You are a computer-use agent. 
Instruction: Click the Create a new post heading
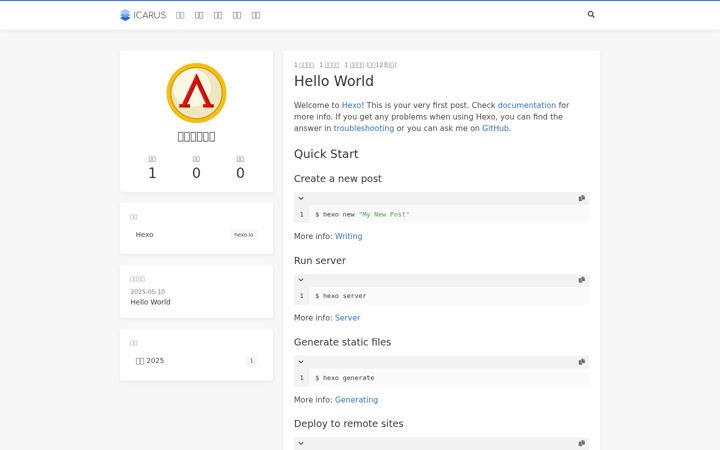point(338,179)
